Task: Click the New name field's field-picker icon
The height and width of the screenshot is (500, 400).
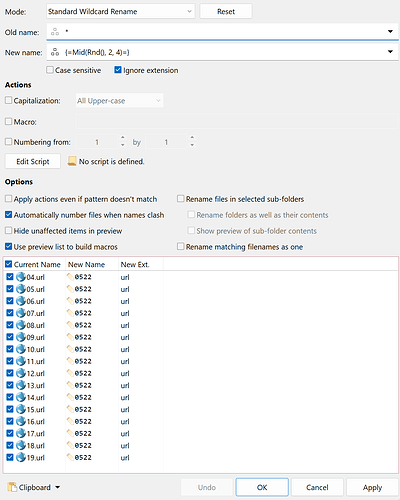Action: pos(55,52)
